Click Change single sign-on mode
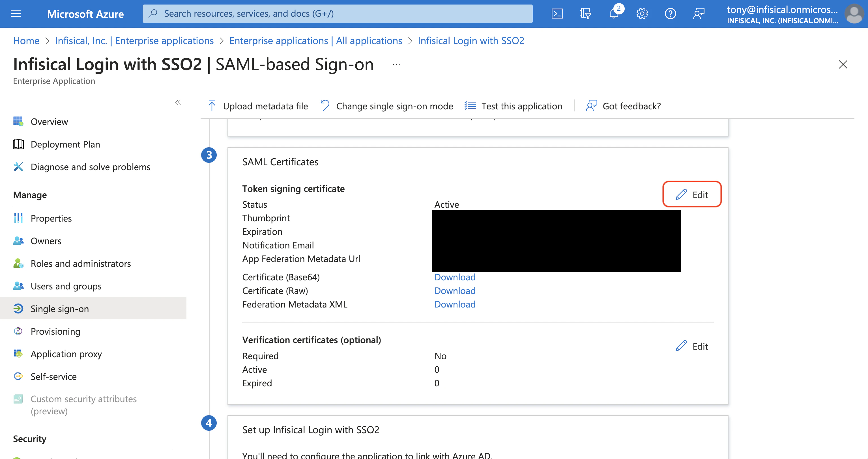 tap(386, 106)
